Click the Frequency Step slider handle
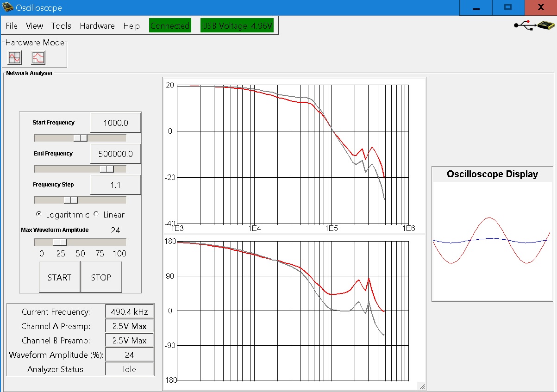This screenshot has height=392, width=557. 71,200
